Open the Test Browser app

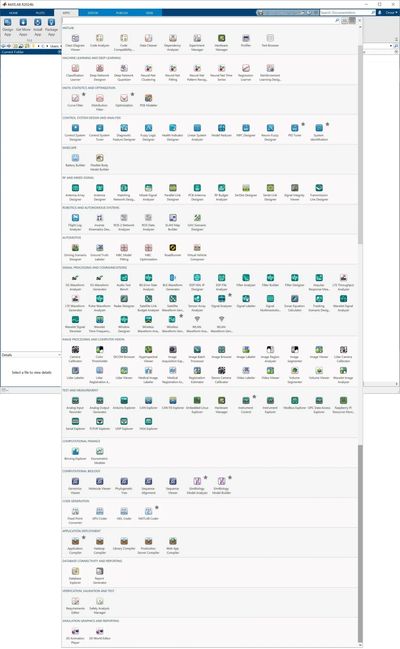(x=270, y=41)
